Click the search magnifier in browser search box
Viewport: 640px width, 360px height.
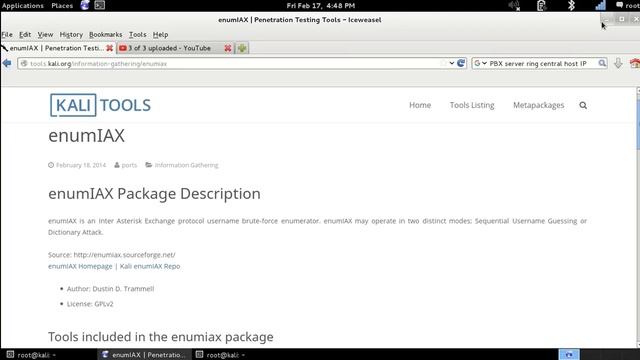tap(602, 63)
